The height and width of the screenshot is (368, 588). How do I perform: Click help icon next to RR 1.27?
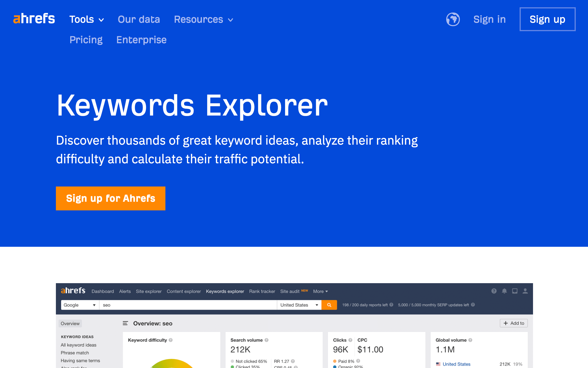click(x=293, y=361)
